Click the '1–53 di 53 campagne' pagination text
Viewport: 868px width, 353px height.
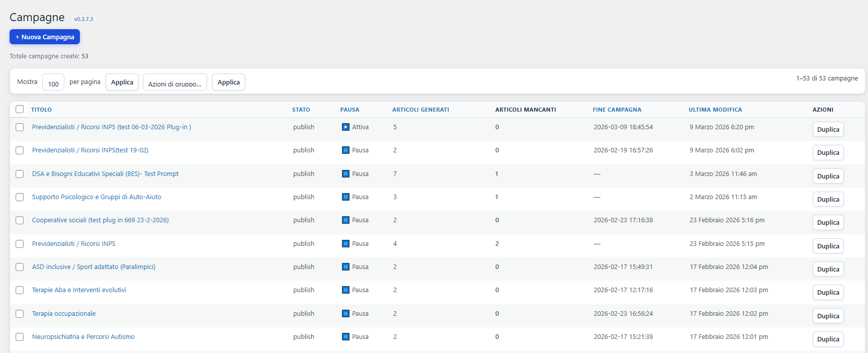pyautogui.click(x=827, y=78)
